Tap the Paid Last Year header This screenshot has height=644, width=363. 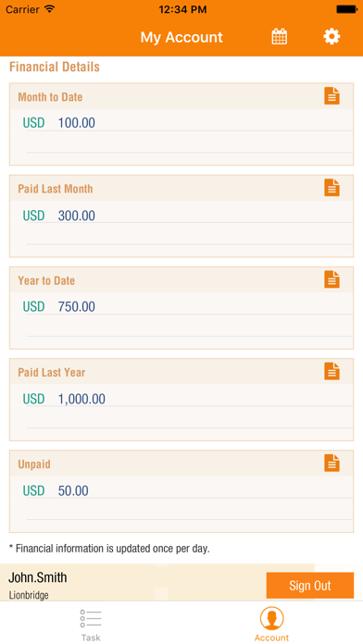pyautogui.click(x=51, y=373)
